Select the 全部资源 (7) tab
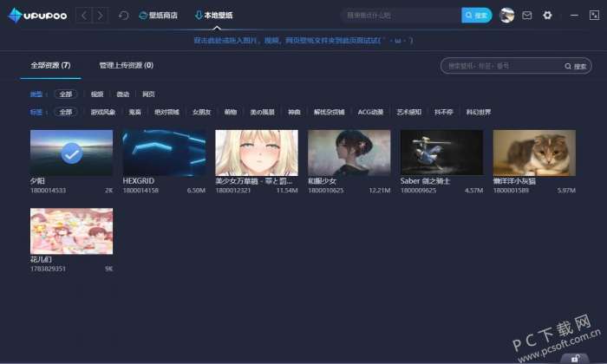Screen dimensions: 607x364 click(x=50, y=65)
